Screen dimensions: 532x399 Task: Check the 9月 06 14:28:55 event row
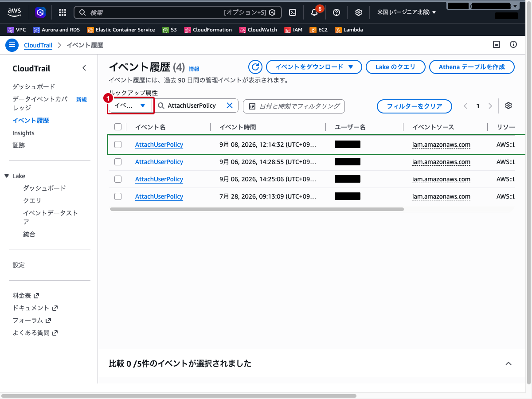118,162
